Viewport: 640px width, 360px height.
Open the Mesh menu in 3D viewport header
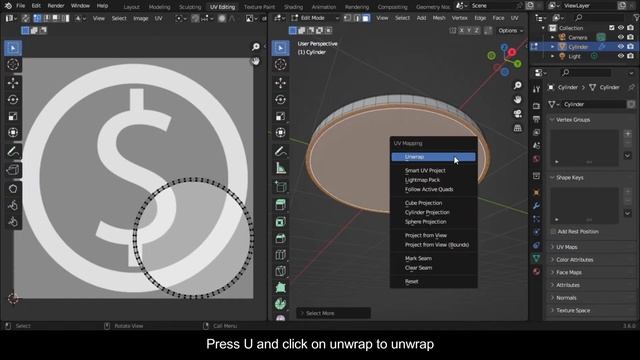click(x=439, y=18)
